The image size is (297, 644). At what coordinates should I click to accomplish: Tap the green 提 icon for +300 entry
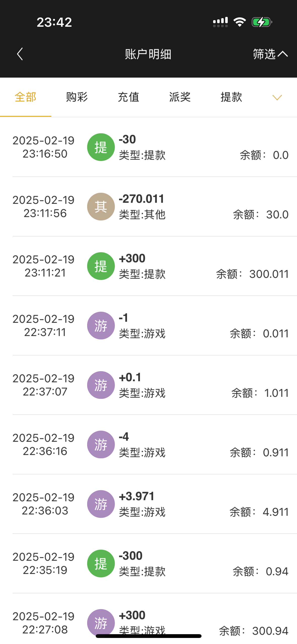101,266
